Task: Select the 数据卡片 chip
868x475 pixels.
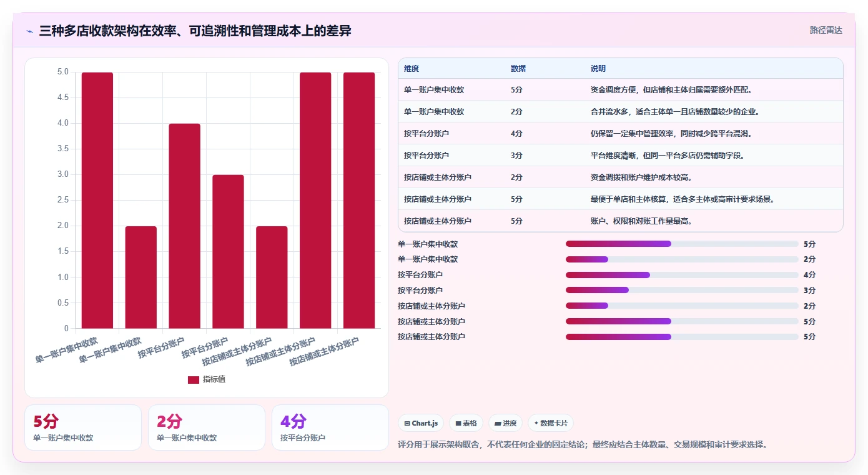Action: point(551,423)
